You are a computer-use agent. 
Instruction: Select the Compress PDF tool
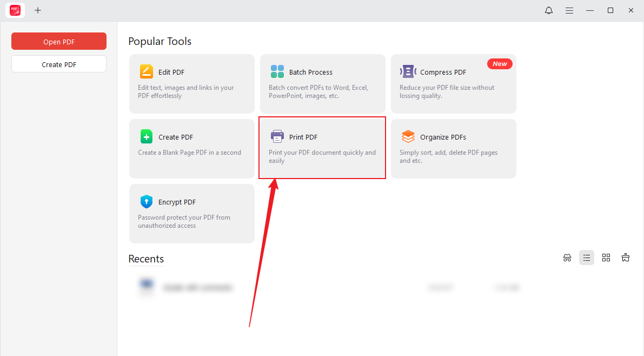[x=453, y=83]
